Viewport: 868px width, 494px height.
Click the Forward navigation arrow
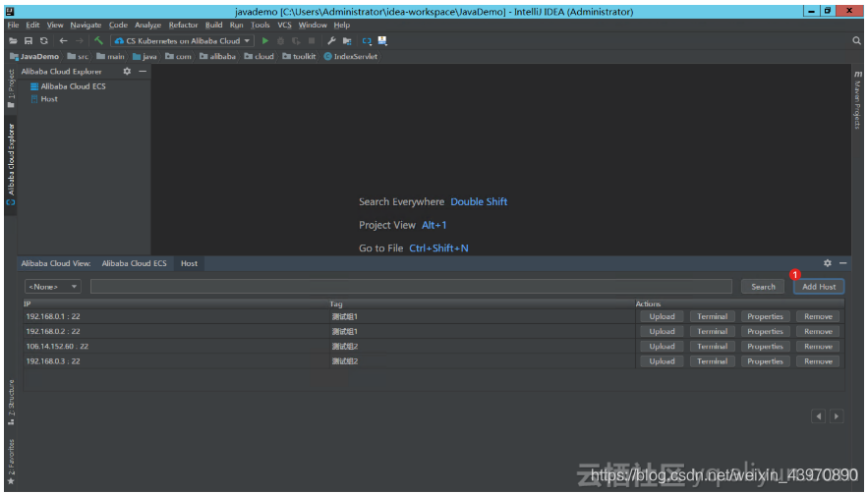80,41
